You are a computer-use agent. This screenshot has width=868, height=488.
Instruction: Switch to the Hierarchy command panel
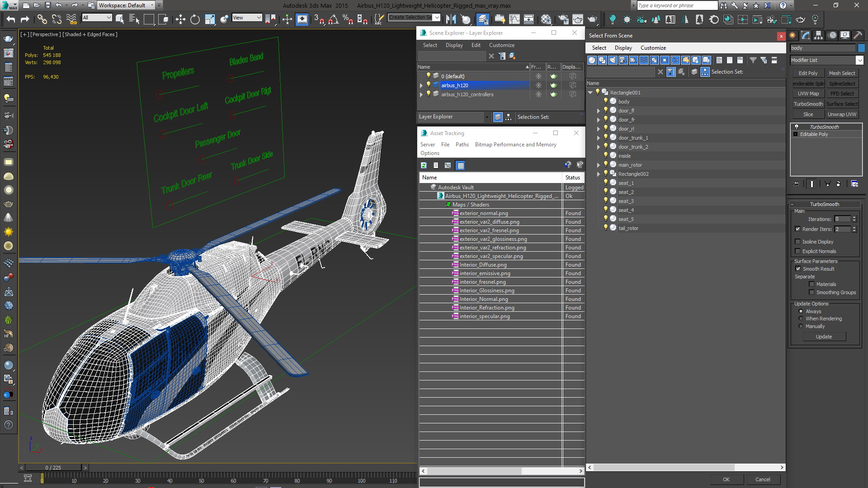click(x=818, y=35)
